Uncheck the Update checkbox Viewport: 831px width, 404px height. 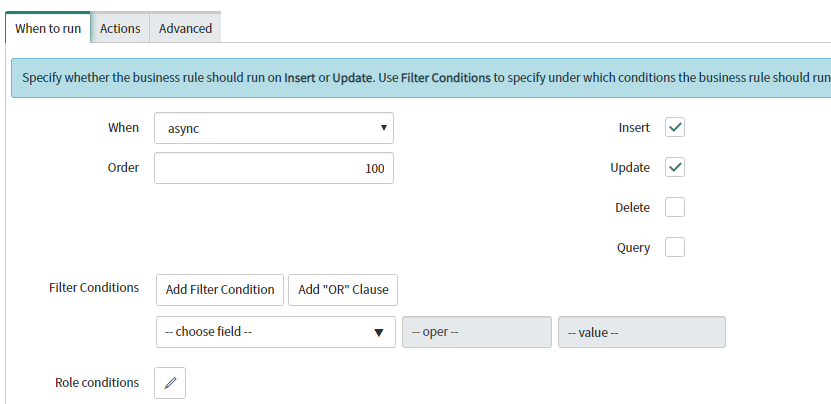[x=675, y=168]
